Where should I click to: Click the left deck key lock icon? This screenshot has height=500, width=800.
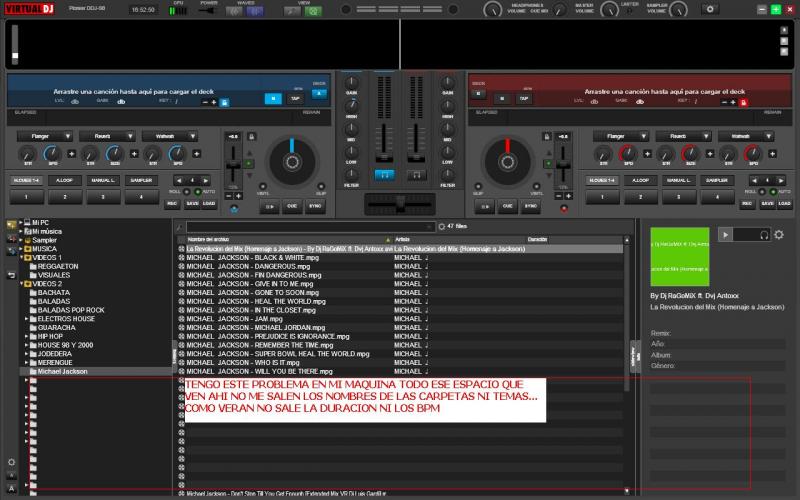click(223, 102)
